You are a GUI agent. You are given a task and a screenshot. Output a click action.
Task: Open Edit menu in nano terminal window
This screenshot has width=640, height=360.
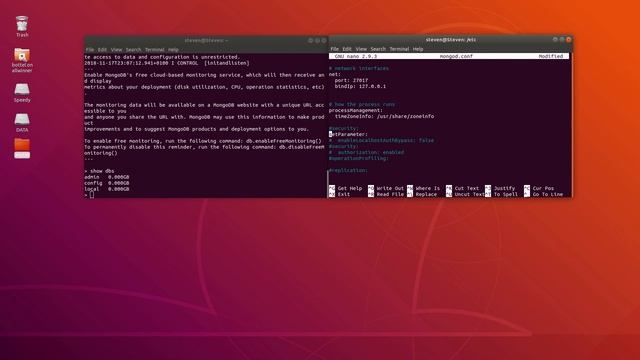point(347,49)
